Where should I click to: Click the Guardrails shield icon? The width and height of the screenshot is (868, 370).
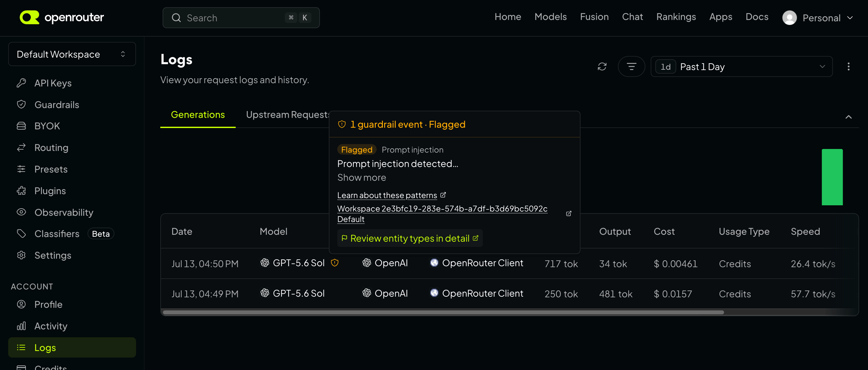(21, 104)
